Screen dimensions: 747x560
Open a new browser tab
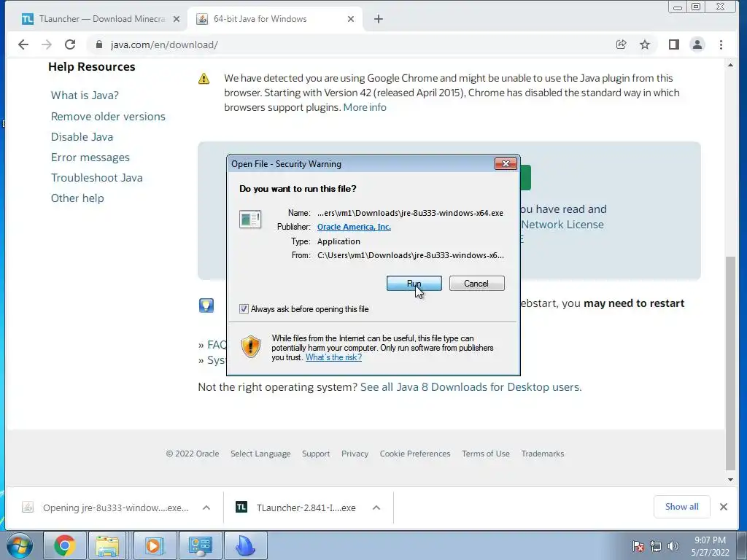click(379, 19)
